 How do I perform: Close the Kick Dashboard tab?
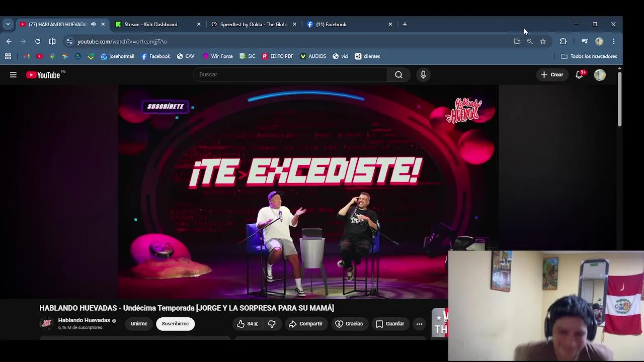199,24
